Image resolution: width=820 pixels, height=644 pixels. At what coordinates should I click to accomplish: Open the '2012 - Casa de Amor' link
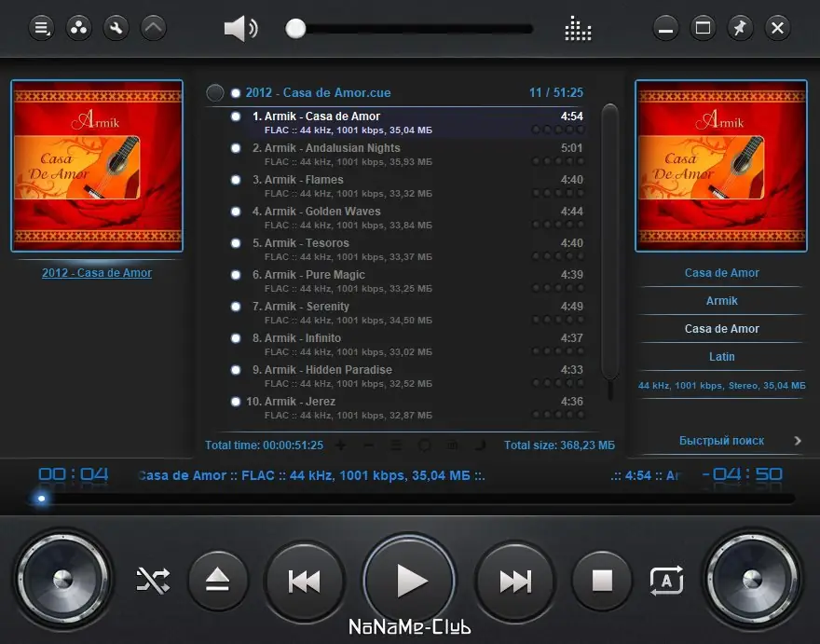(97, 272)
